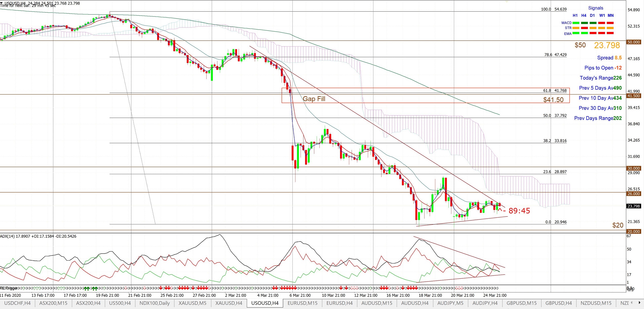Switch to the NDX100,Daily chart tab

155,303
